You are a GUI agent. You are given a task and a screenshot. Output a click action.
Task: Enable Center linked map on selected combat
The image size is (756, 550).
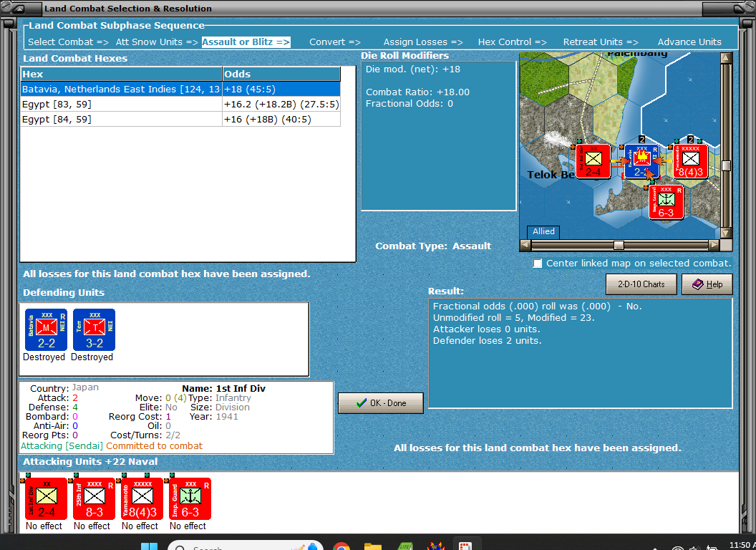pos(537,264)
